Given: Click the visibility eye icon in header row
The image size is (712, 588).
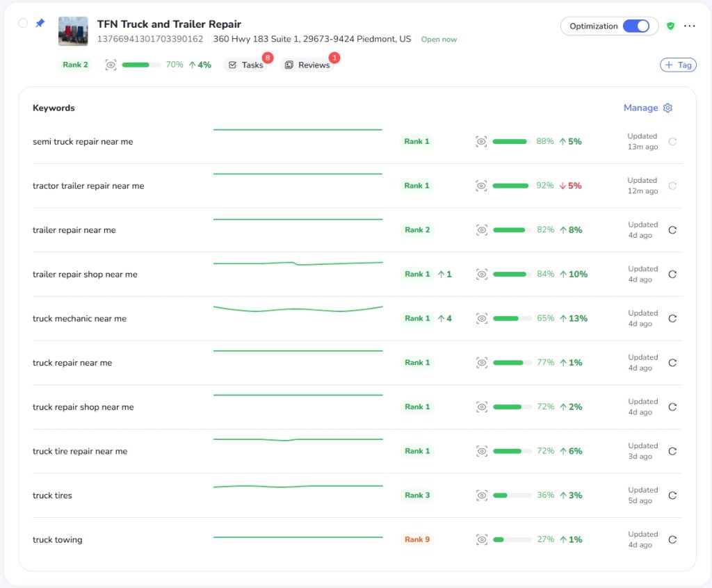Looking at the screenshot, I should [x=111, y=65].
